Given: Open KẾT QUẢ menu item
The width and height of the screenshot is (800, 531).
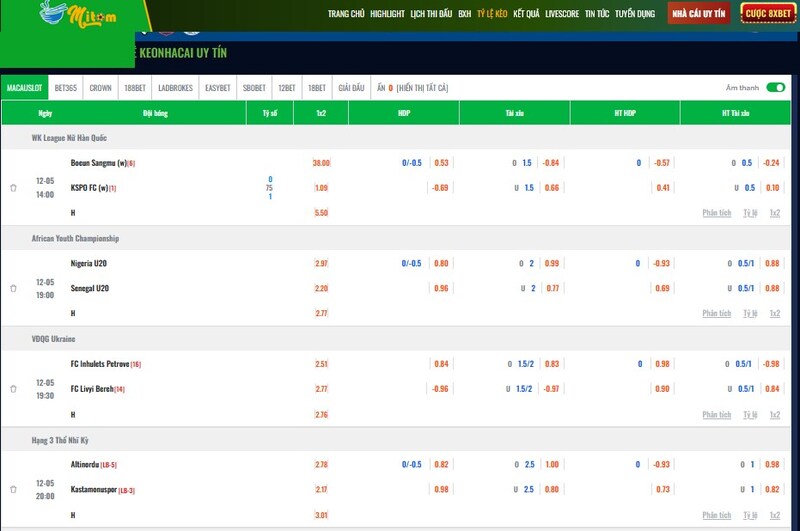Looking at the screenshot, I should click(x=526, y=14).
